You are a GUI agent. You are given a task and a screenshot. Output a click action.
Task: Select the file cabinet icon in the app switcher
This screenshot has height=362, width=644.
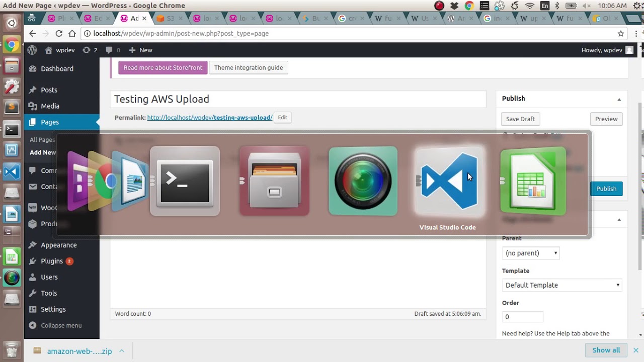274,182
